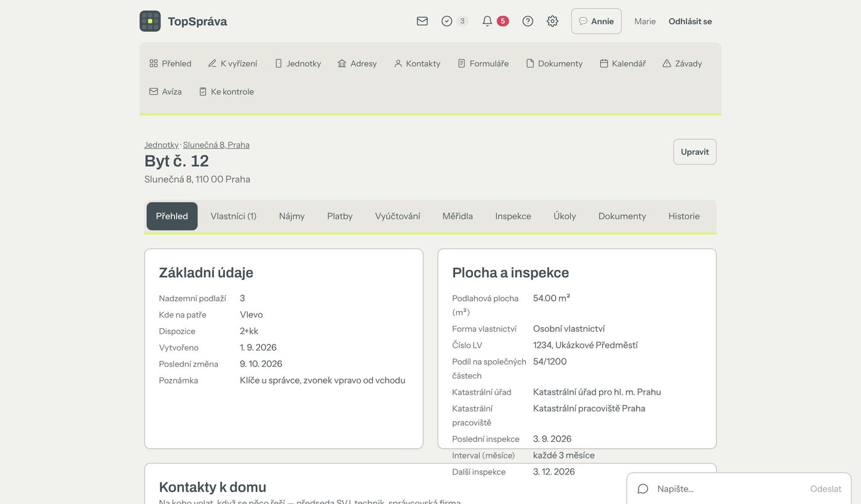This screenshot has height=504, width=861.
Task: Click the Upravit button
Action: pyautogui.click(x=695, y=152)
